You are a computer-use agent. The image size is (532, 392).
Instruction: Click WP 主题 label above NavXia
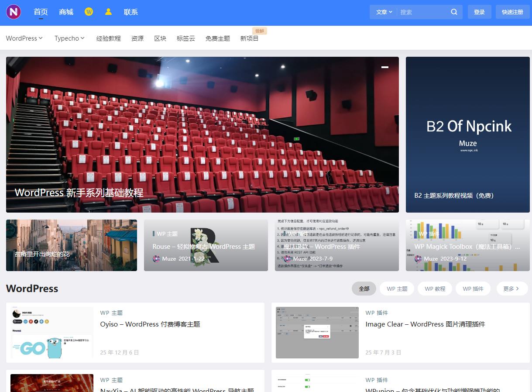(x=111, y=380)
